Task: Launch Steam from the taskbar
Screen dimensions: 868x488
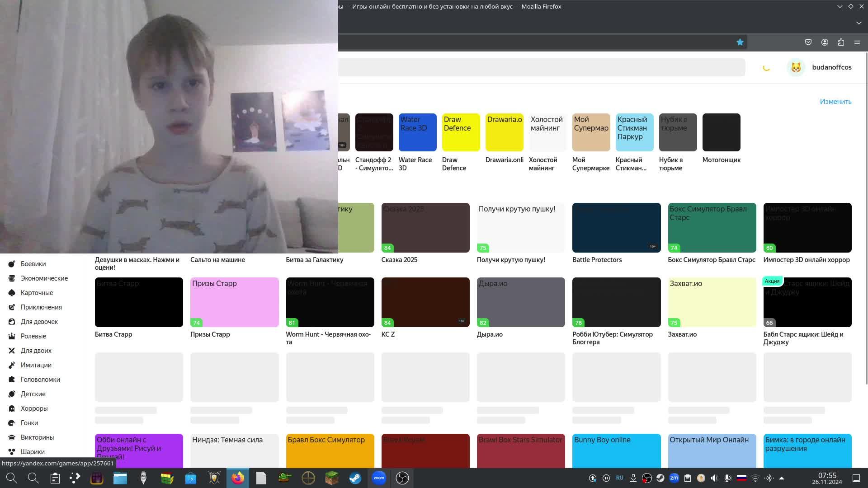Action: pyautogui.click(x=355, y=478)
